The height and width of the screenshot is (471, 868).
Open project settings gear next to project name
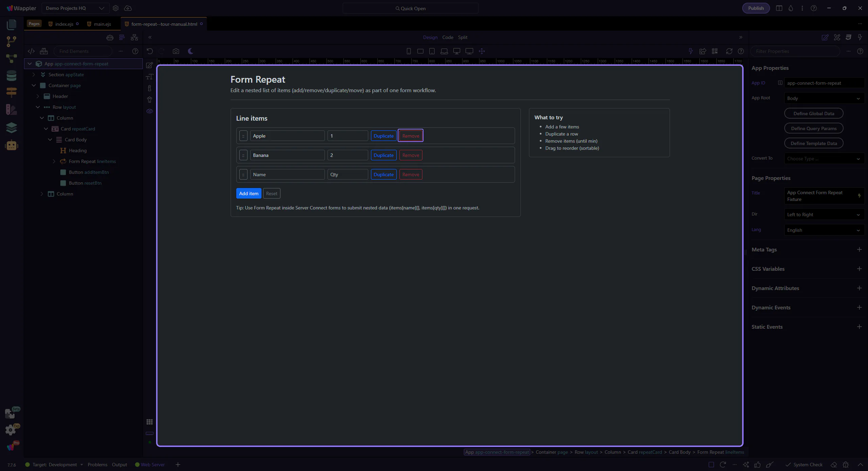tap(116, 8)
